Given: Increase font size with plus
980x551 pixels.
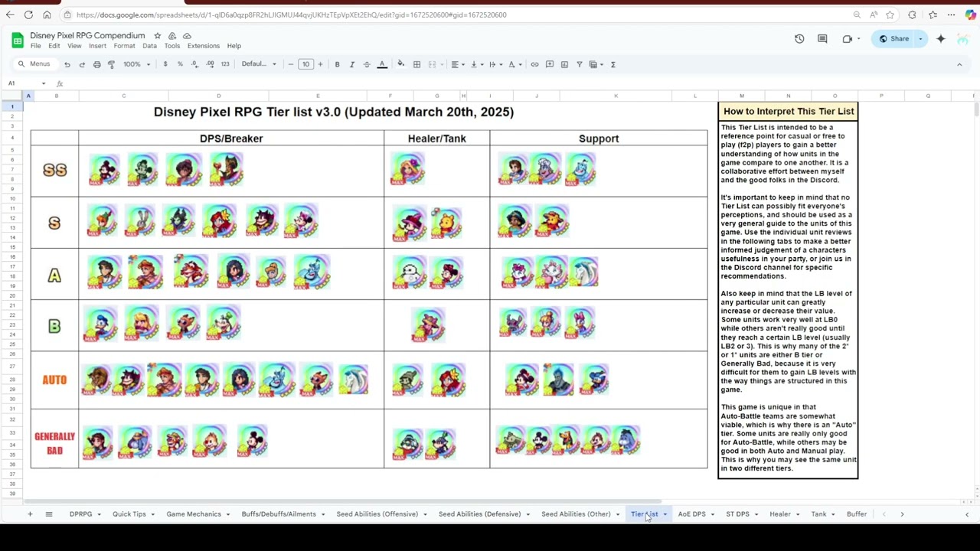Looking at the screenshot, I should (320, 64).
